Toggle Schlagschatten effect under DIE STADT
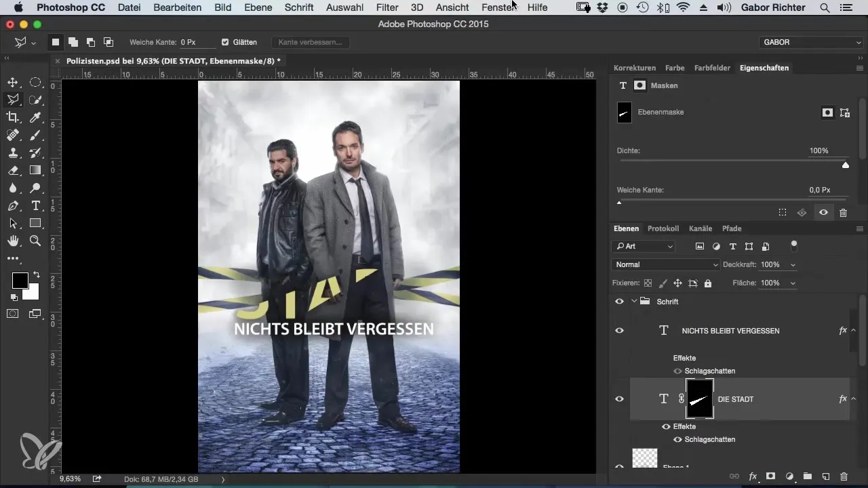The width and height of the screenshot is (868, 488). coord(677,439)
